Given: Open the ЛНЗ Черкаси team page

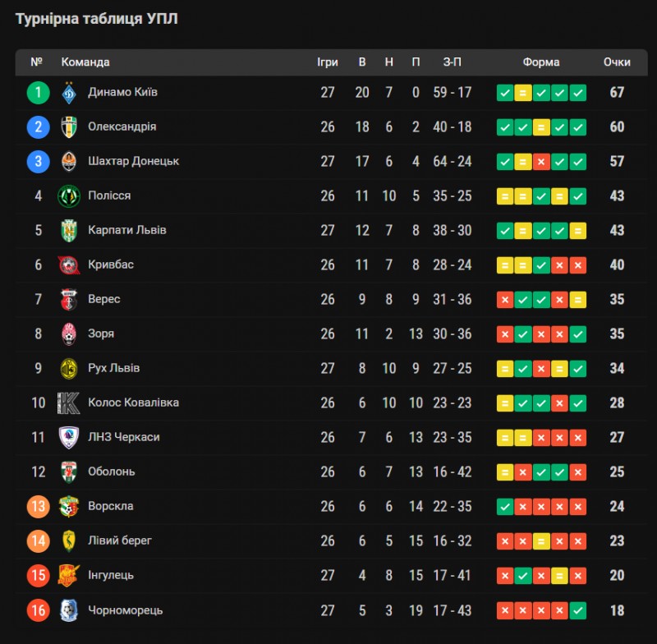Looking at the screenshot, I should click(x=124, y=437).
